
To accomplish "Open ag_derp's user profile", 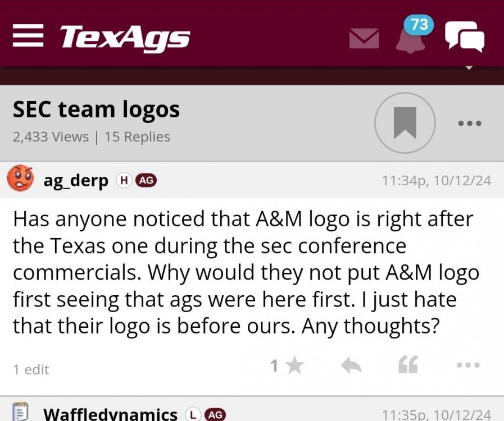I will (76, 181).
